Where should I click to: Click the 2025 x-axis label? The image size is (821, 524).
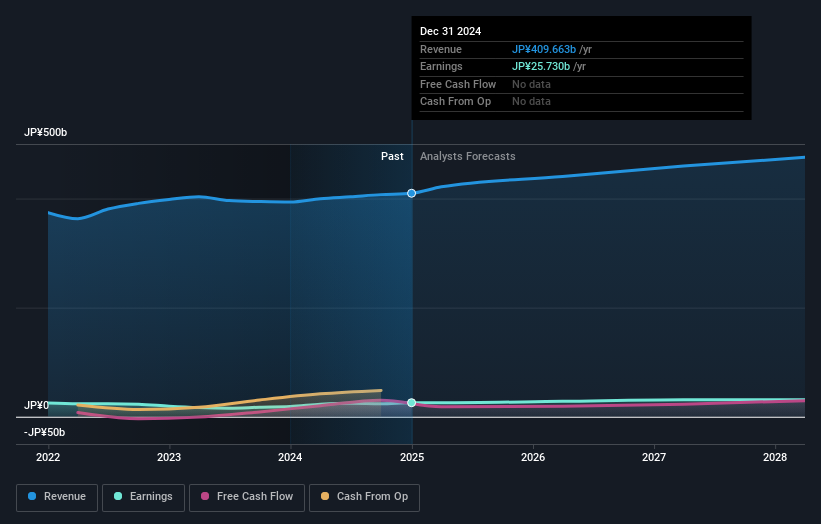click(412, 458)
